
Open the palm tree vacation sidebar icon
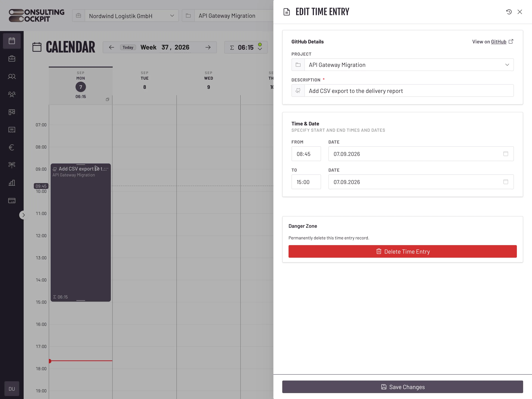(12, 165)
